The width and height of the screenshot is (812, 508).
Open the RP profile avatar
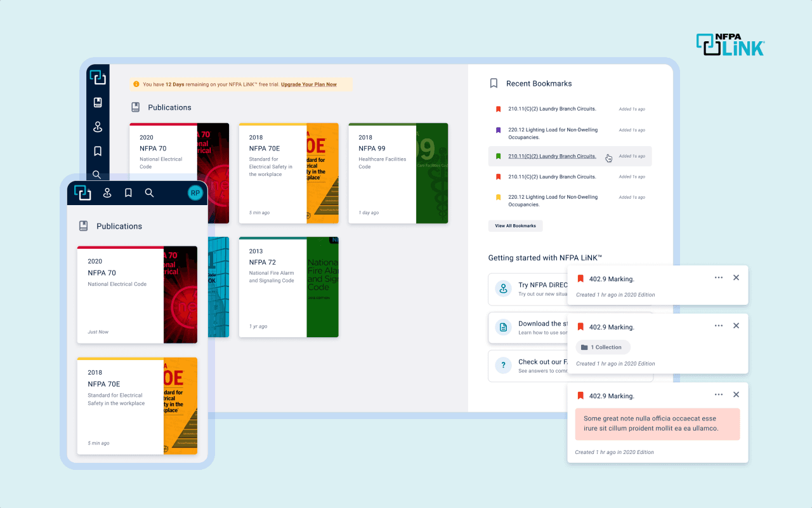click(195, 192)
